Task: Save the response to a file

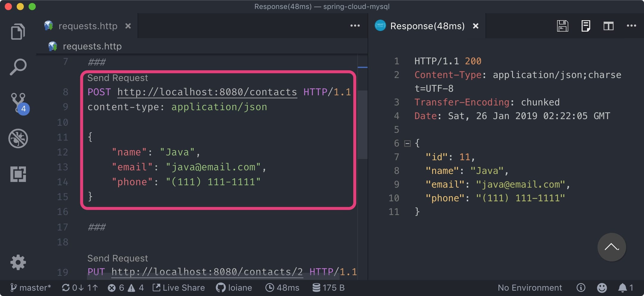Action: (x=562, y=26)
